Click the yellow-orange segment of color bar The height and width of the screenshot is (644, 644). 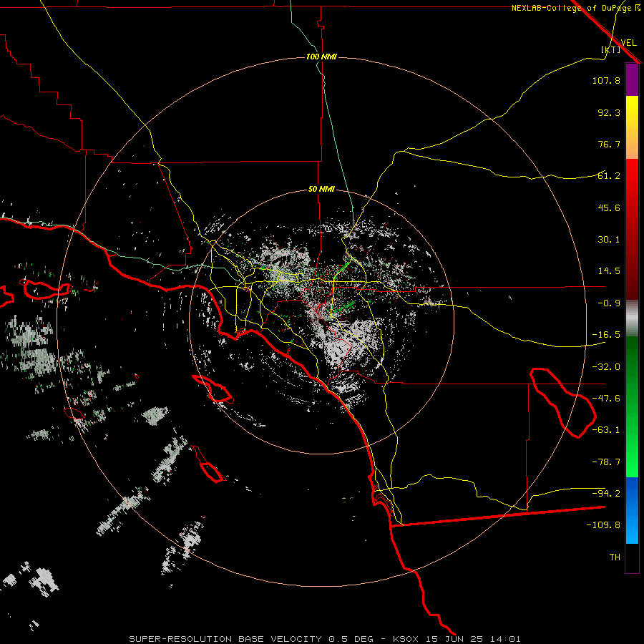(632, 127)
